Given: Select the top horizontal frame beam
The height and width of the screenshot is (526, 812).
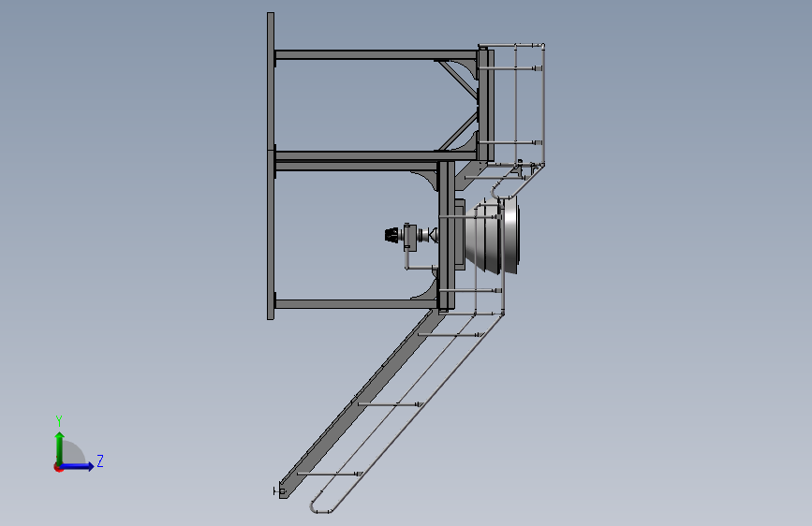Looking at the screenshot, I should pos(376,55).
